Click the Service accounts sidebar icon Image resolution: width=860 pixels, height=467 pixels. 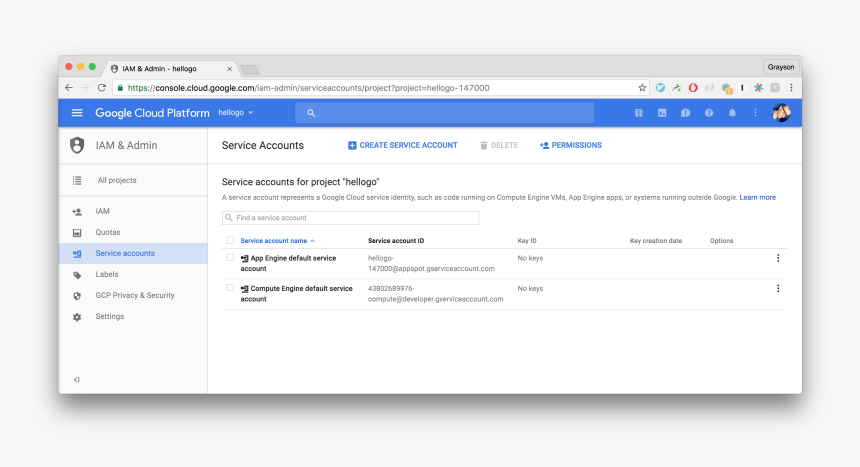[77, 254]
